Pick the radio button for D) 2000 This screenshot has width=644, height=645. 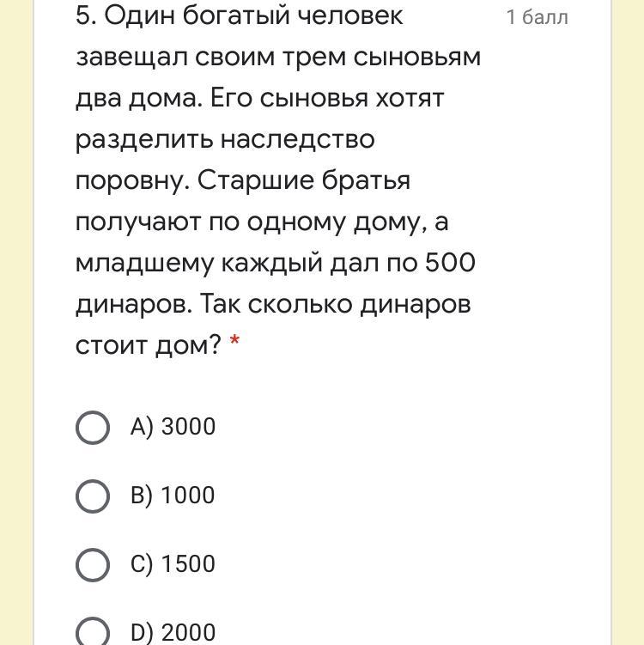93,632
